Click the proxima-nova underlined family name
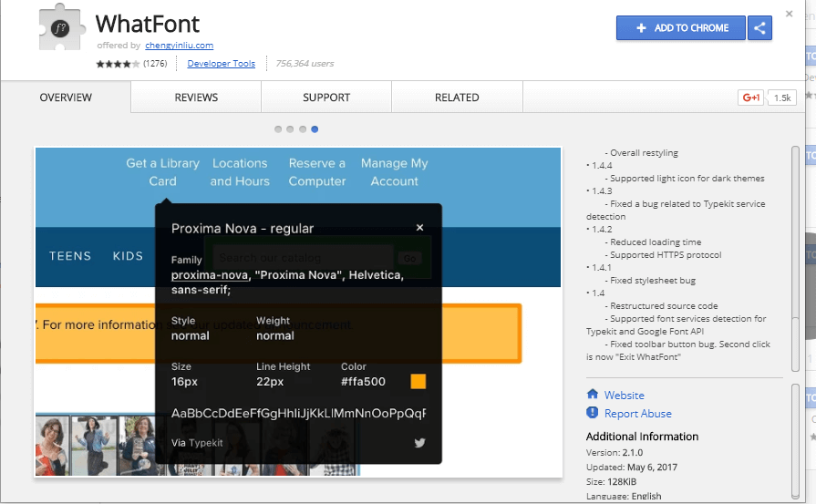 tap(210, 275)
